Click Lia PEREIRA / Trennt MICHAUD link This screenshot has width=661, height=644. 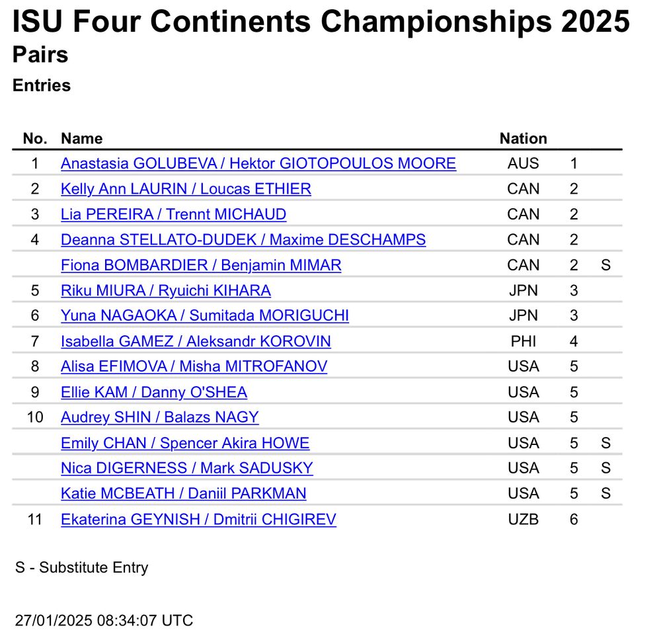point(173,214)
